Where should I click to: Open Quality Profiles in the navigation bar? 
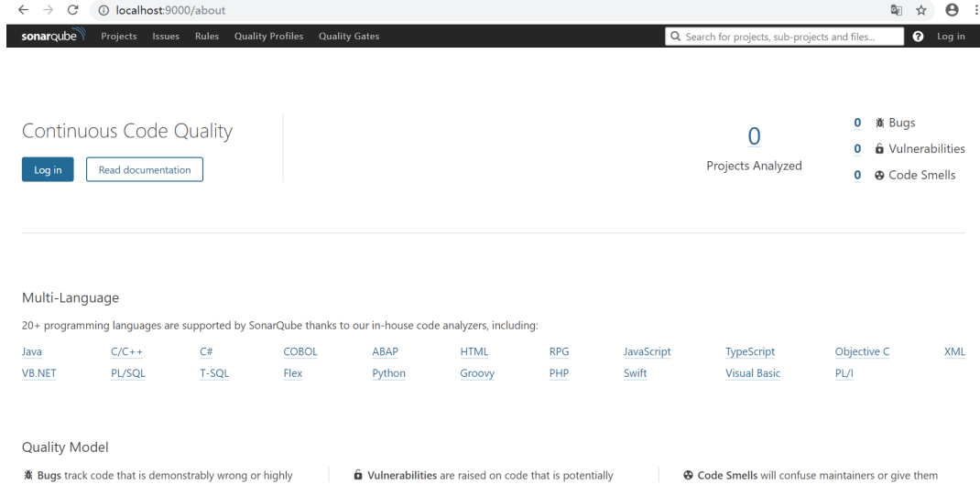coord(268,37)
